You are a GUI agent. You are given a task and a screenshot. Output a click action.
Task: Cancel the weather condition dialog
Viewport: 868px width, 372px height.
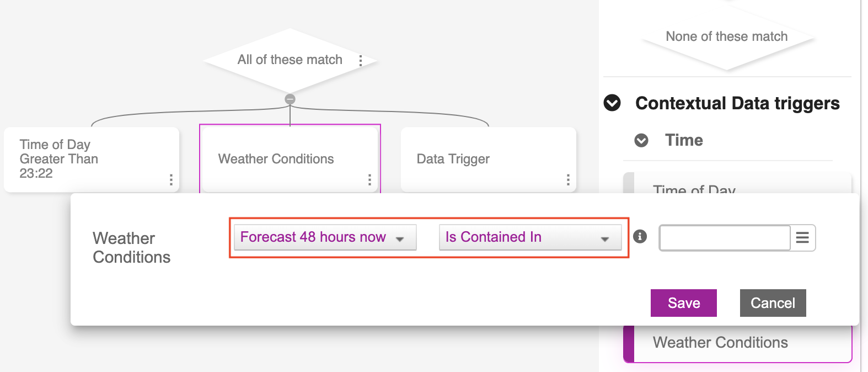tap(773, 303)
